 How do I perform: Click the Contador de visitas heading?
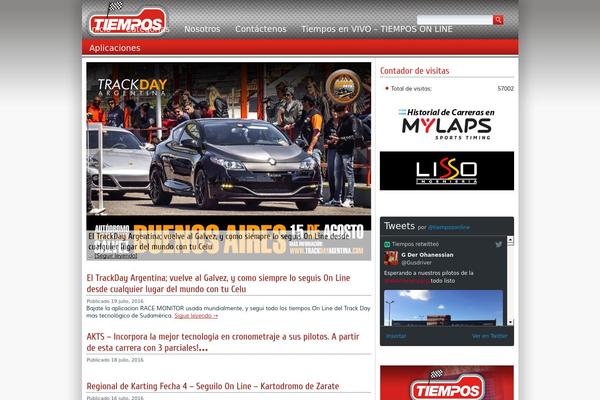pos(414,71)
